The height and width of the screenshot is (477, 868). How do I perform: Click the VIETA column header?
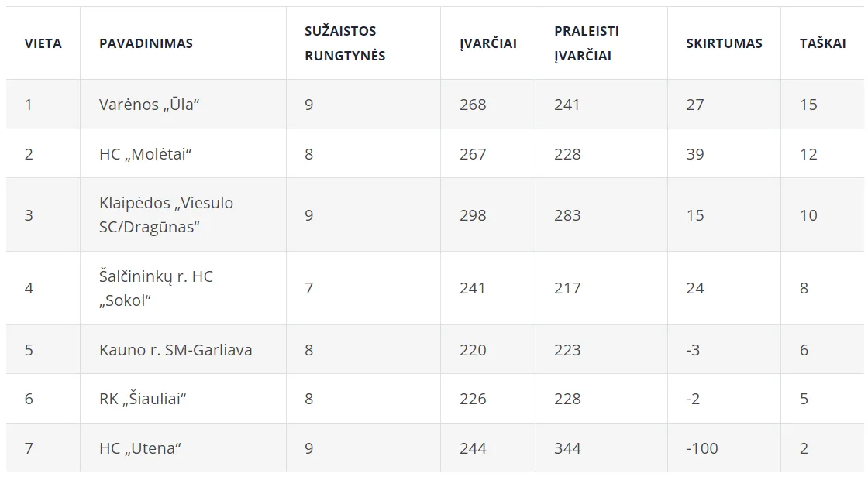(x=43, y=43)
